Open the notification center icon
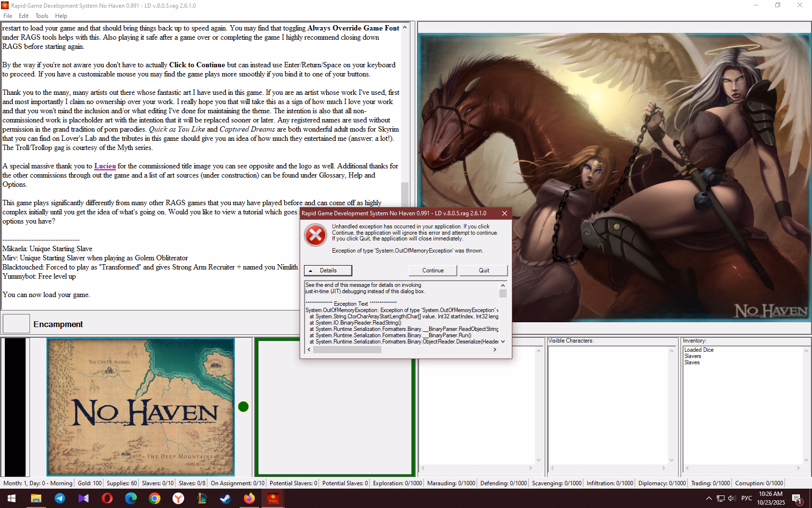The image size is (812, 508). click(797, 498)
